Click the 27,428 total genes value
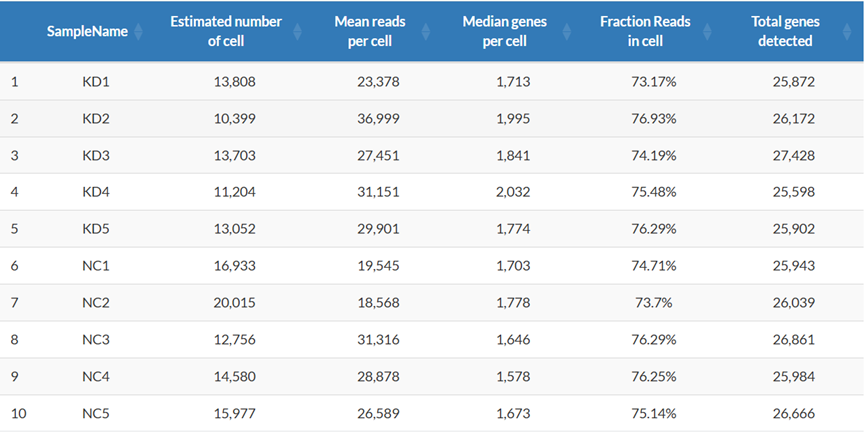The height and width of the screenshot is (435, 865). tap(795, 156)
